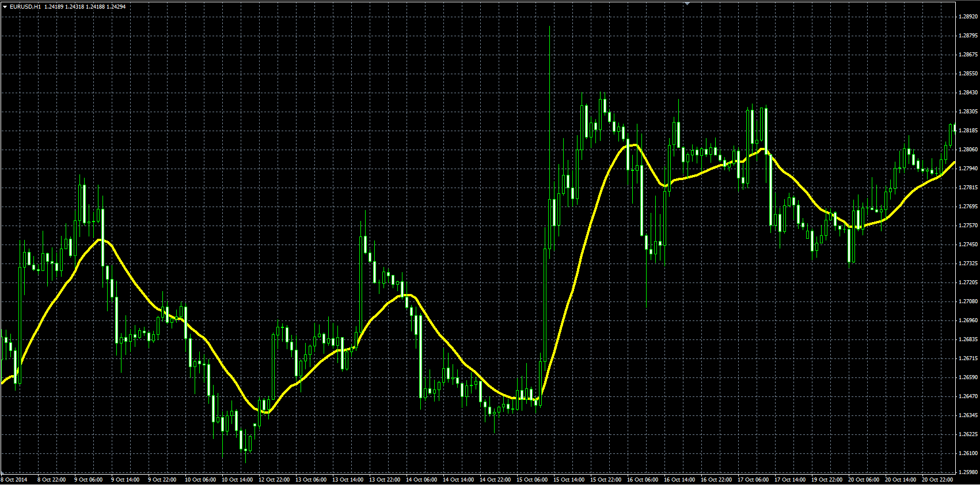This screenshot has width=980, height=485.
Task: Click the 10 Oct 06:00 time label
Action: tap(200, 480)
